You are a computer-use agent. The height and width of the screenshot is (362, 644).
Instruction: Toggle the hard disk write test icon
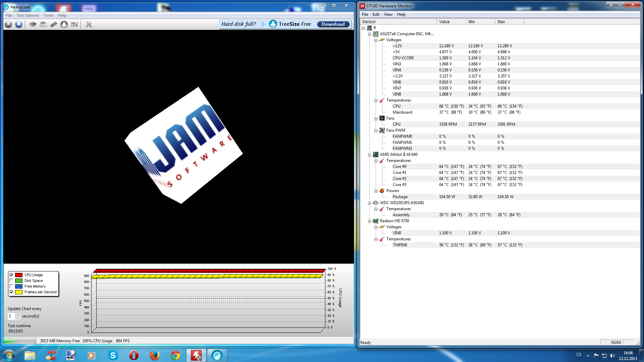click(x=43, y=24)
